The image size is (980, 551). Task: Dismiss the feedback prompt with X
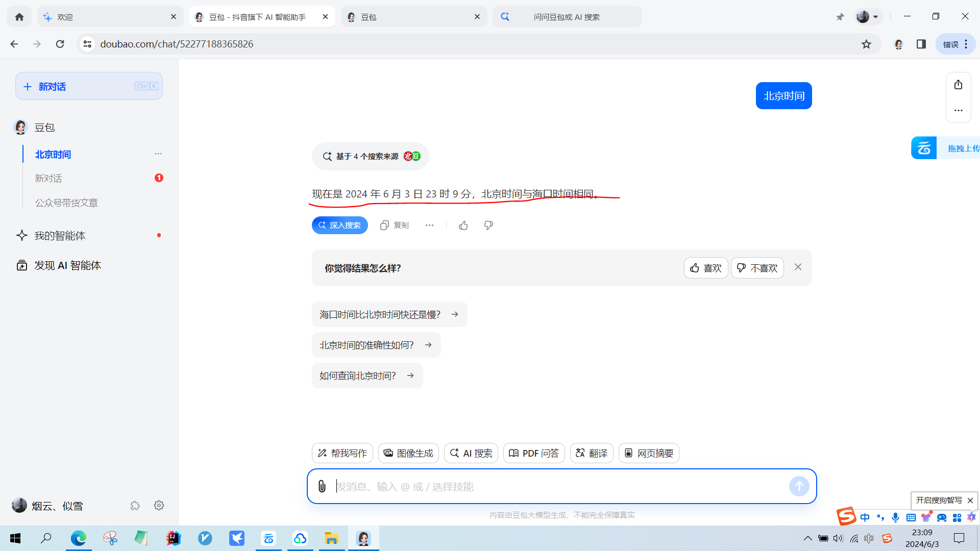point(798,267)
